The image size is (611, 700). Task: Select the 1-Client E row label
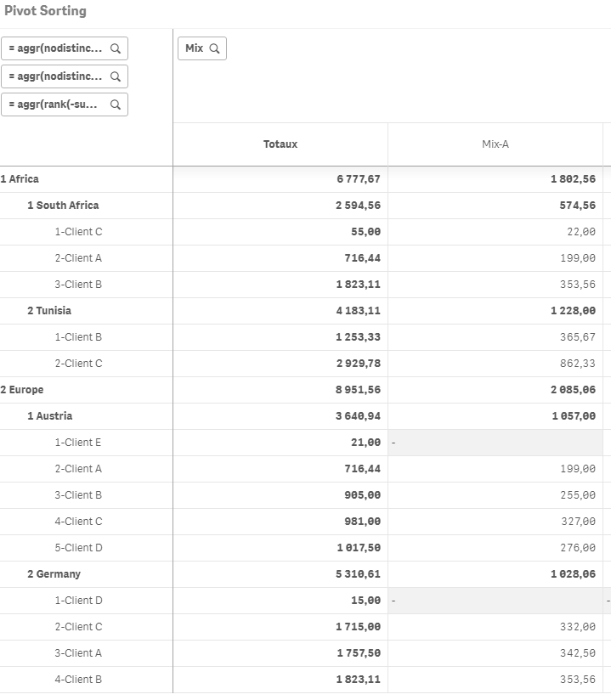pyautogui.click(x=78, y=443)
